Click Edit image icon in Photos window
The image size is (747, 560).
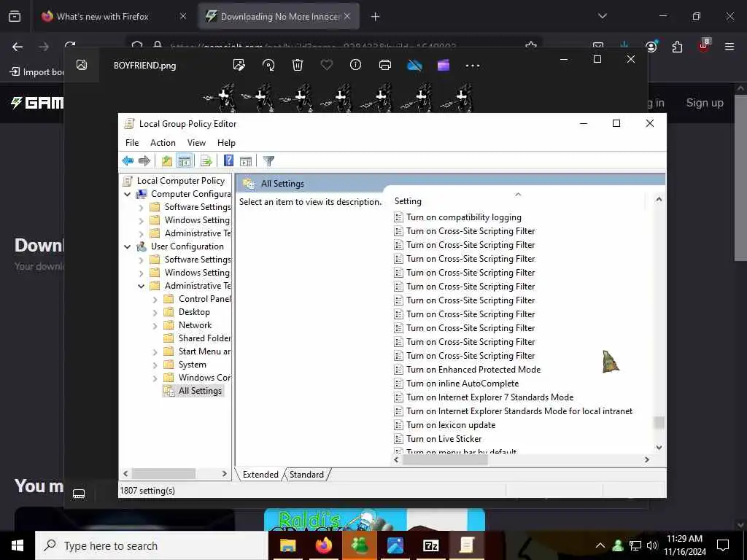tap(239, 65)
